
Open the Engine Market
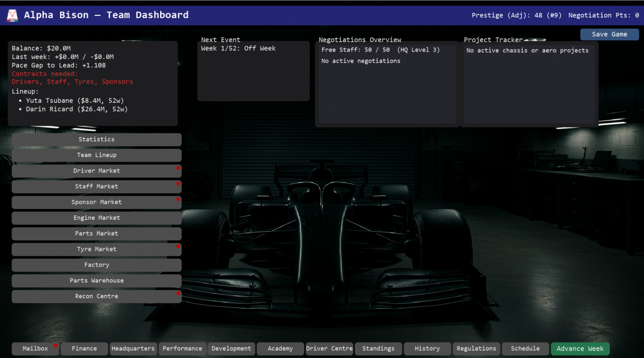[x=96, y=218]
